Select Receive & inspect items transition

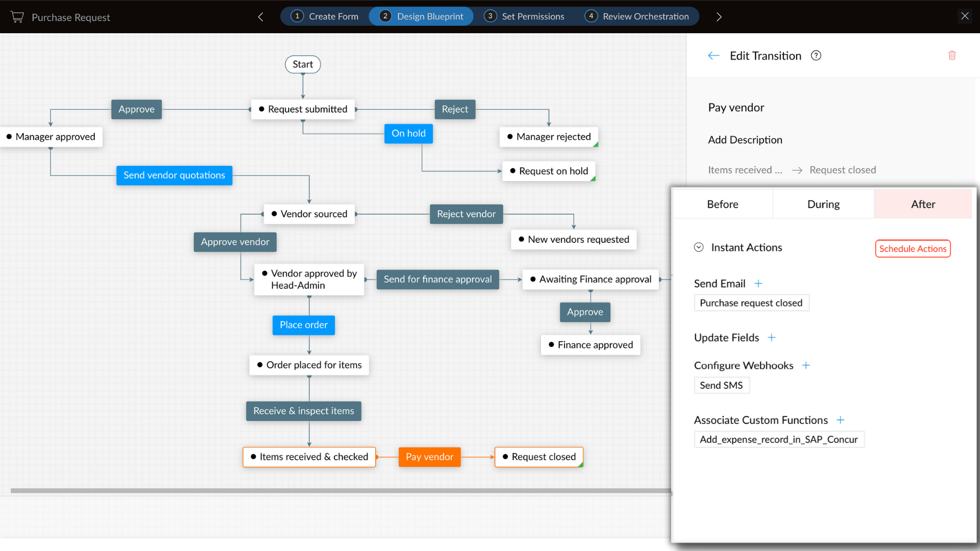304,411
